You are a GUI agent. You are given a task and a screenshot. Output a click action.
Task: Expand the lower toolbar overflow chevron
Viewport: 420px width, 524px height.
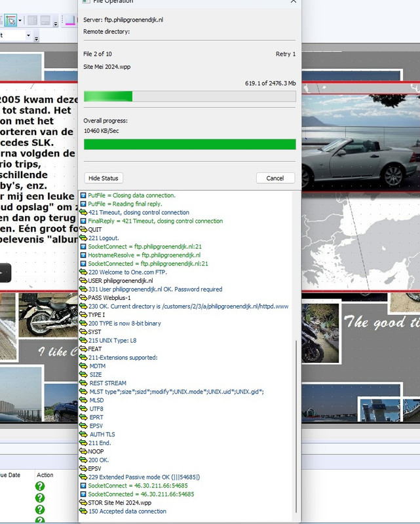pos(37,39)
